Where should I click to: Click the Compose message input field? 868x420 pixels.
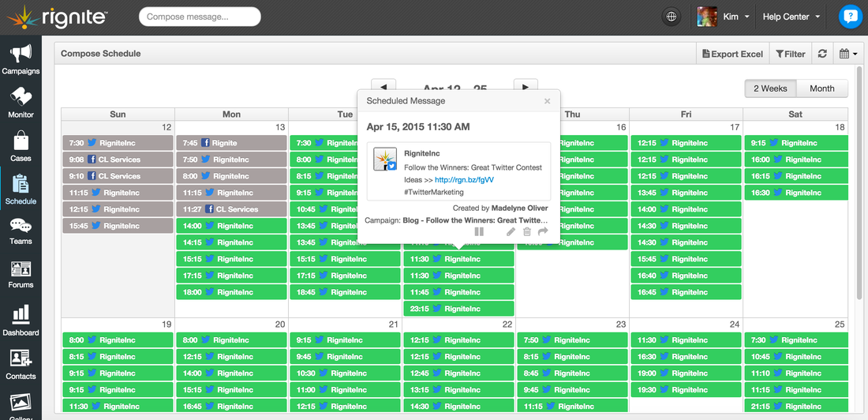pos(200,17)
